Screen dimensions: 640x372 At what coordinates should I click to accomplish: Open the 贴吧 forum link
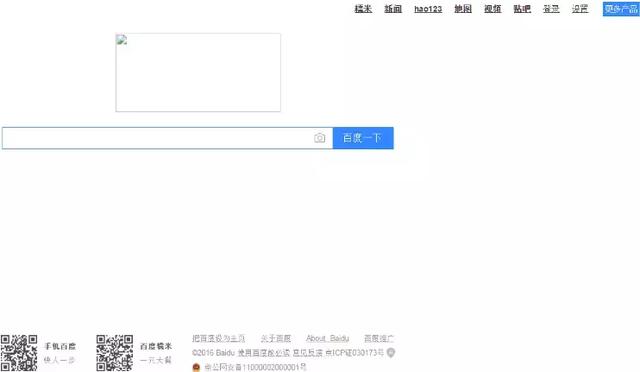(522, 9)
